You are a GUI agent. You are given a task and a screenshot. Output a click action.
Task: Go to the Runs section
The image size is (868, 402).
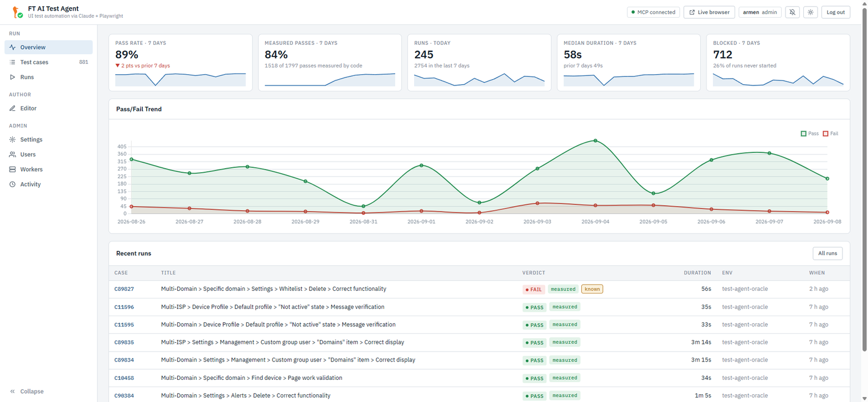(x=49, y=77)
